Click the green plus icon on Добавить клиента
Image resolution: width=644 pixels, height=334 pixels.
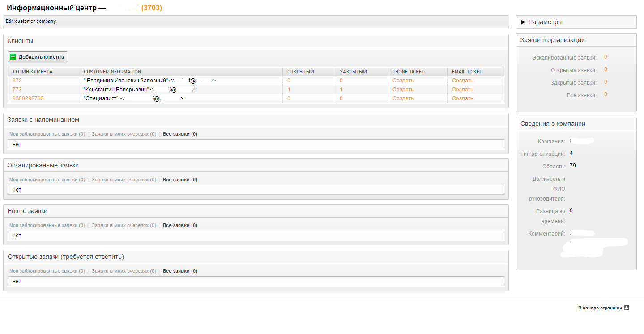pyautogui.click(x=13, y=57)
